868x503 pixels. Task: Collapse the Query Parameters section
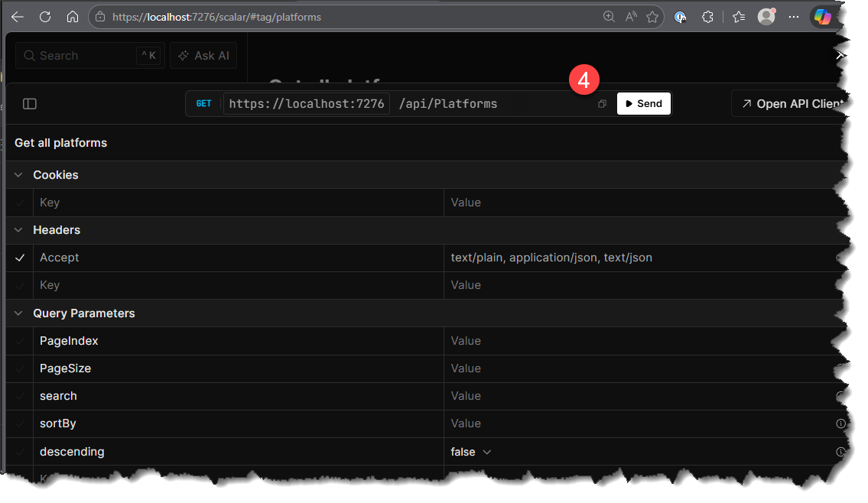click(x=19, y=313)
